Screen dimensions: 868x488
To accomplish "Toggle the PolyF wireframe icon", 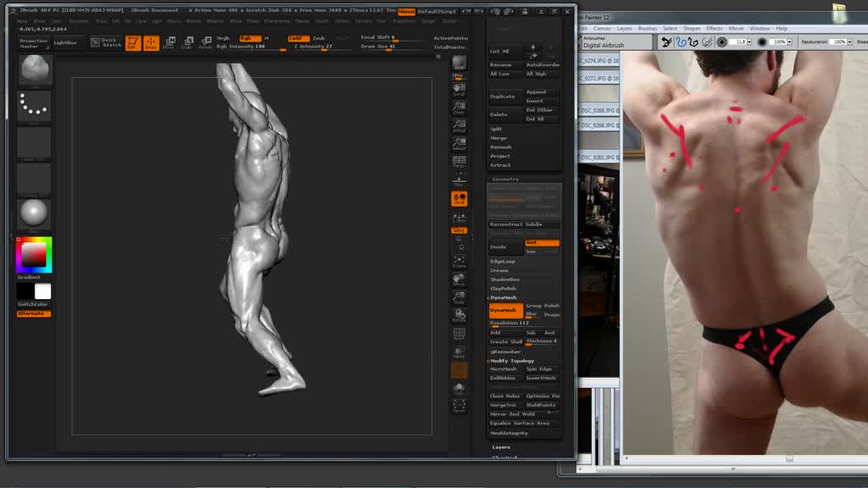I will pos(459,334).
